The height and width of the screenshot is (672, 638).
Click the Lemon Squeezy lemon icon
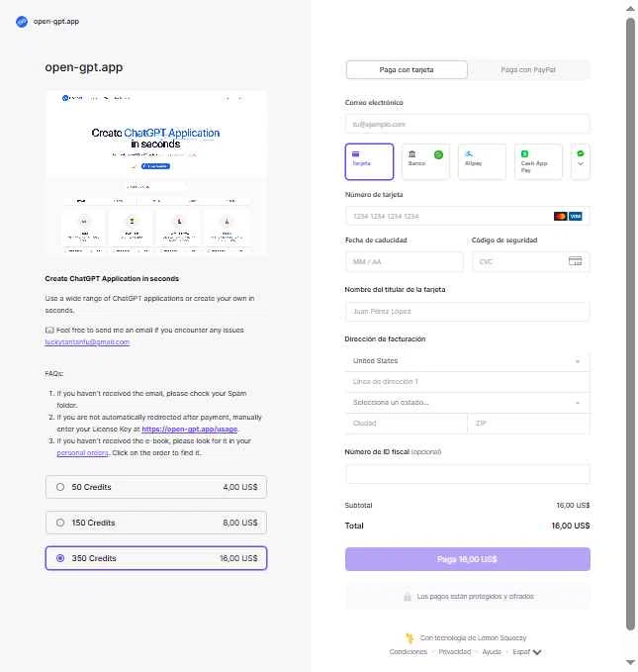[x=410, y=638]
